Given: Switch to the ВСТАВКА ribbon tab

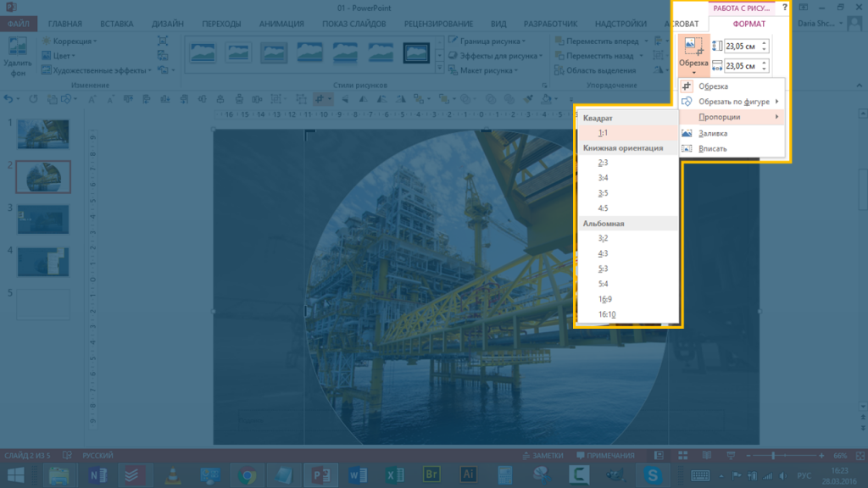Looking at the screenshot, I should pyautogui.click(x=116, y=25).
